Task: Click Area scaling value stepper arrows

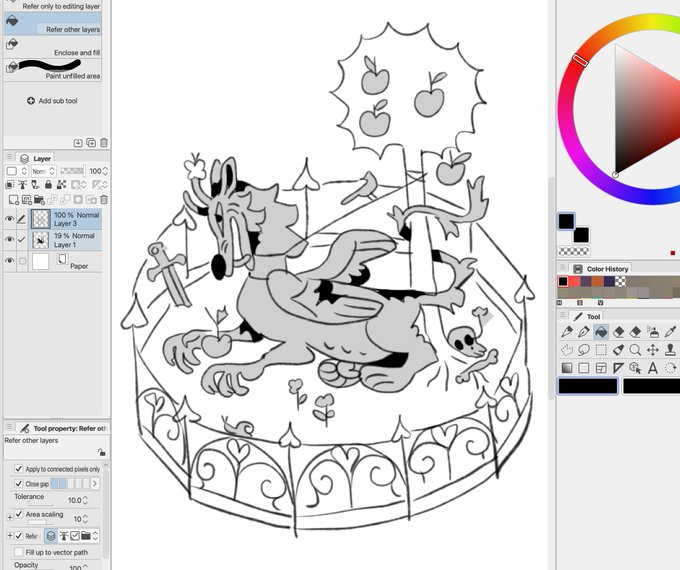Action: (x=85, y=519)
